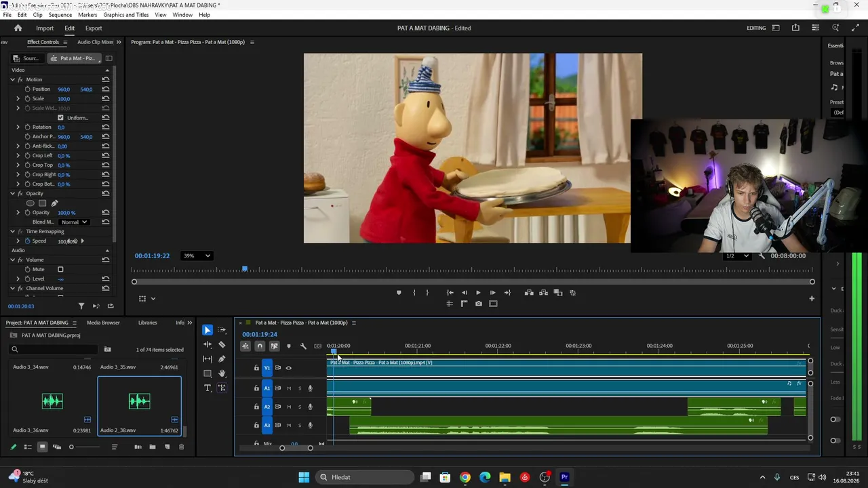
Task: Reset the Position parameter
Action: click(106, 89)
